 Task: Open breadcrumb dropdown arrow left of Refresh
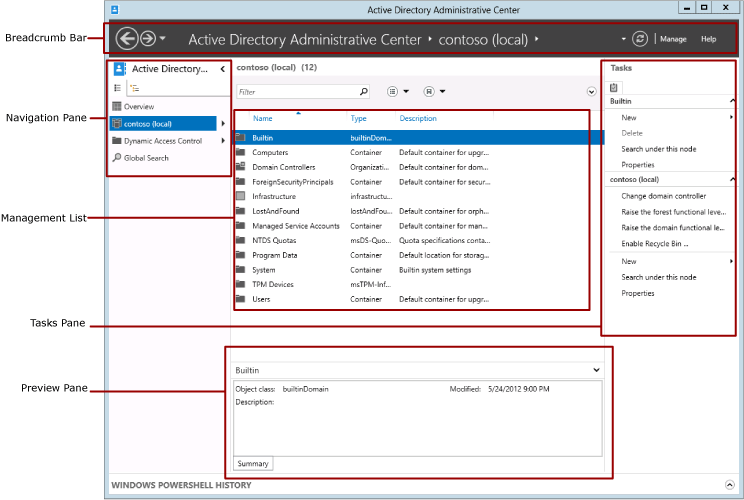623,39
